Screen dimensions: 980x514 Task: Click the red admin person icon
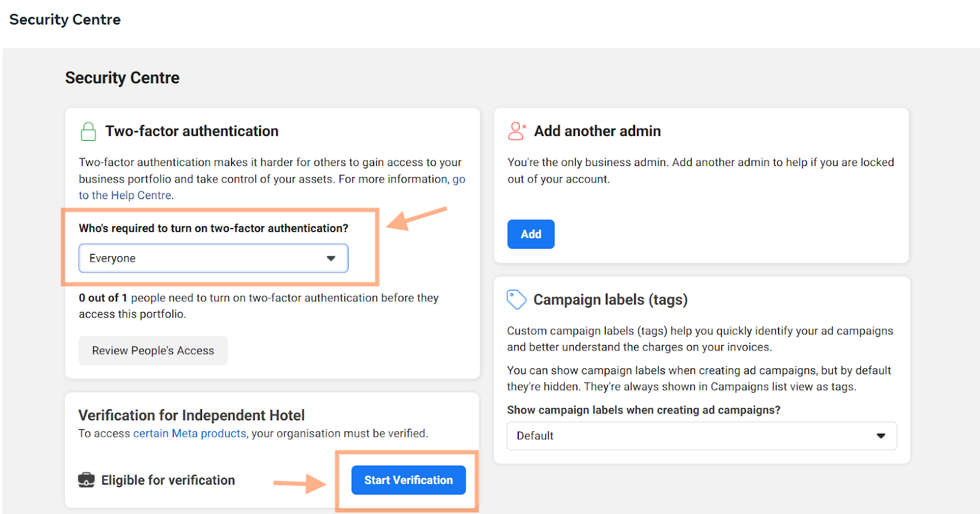pyautogui.click(x=516, y=131)
